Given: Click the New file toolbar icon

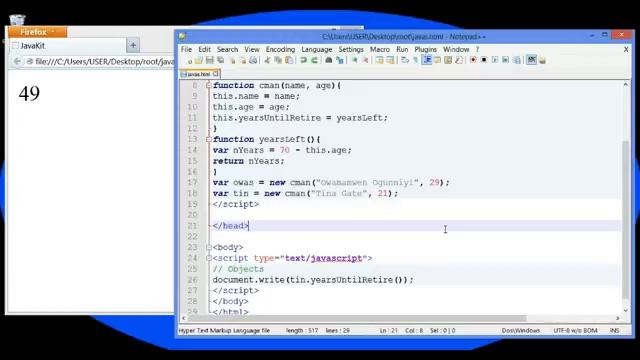Looking at the screenshot, I should [x=190, y=60].
